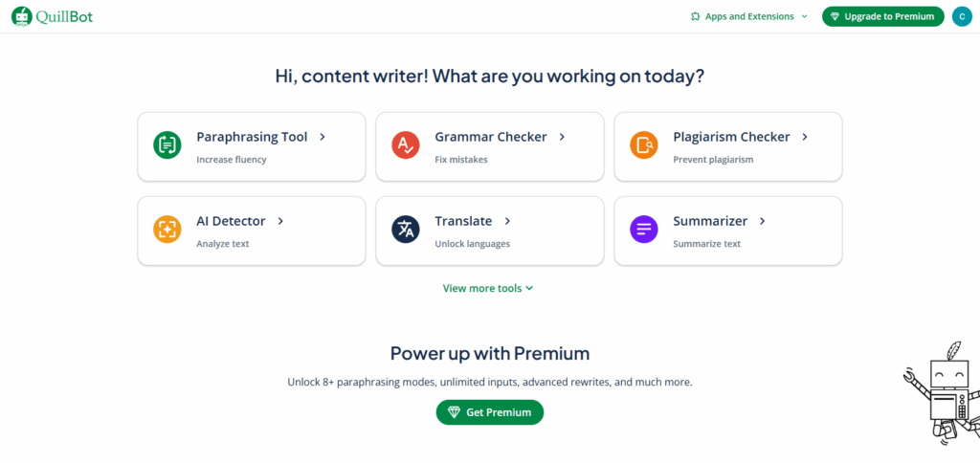Image resolution: width=980 pixels, height=463 pixels.
Task: Click the AI Detector icon
Action: click(167, 230)
